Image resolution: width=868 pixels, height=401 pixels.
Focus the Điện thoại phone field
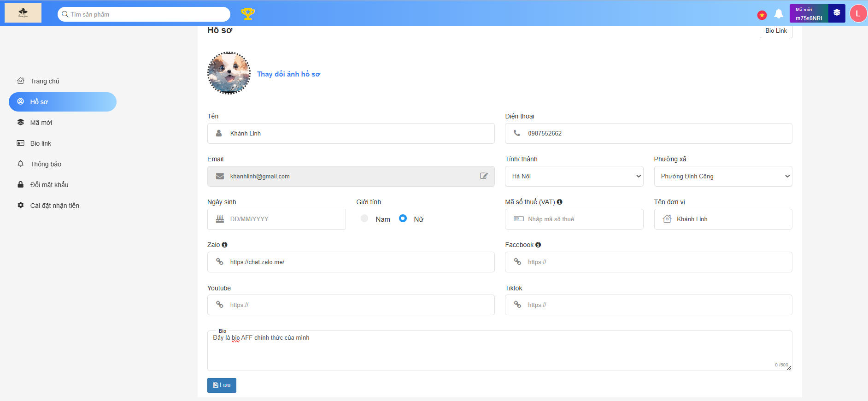(x=649, y=133)
